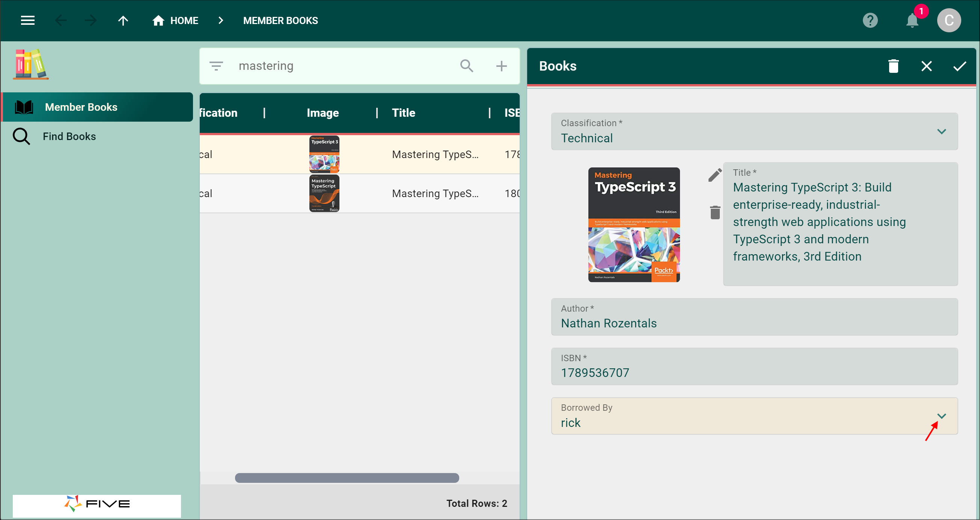Click the up arrow navigation icon
The height and width of the screenshot is (520, 980).
[x=123, y=21]
